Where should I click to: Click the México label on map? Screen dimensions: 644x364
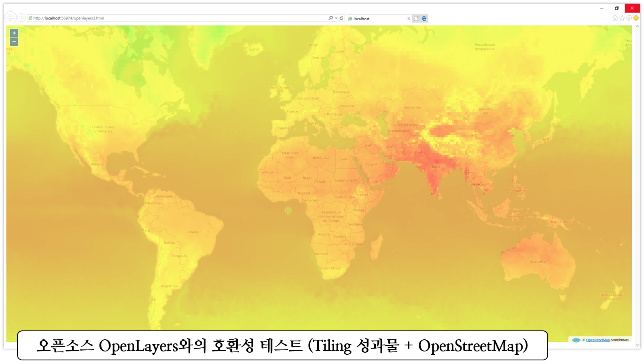tap(97, 164)
